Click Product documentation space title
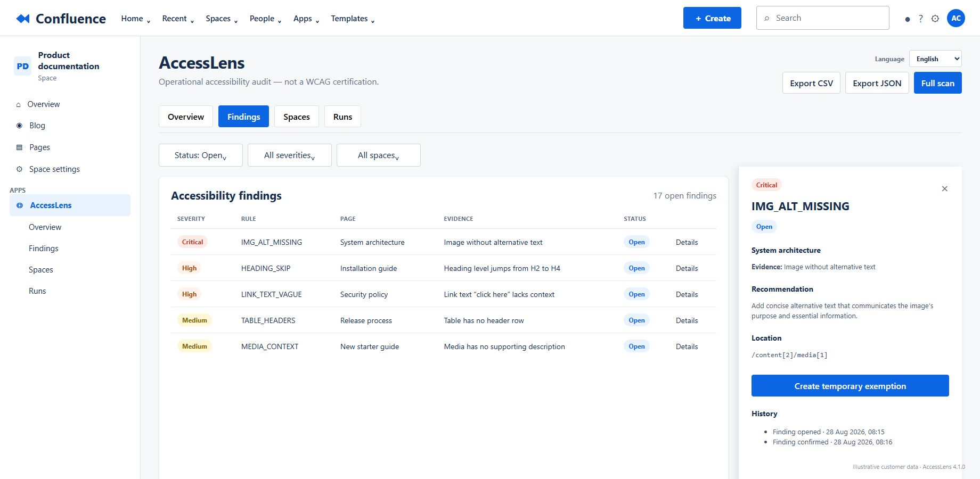 (x=69, y=61)
